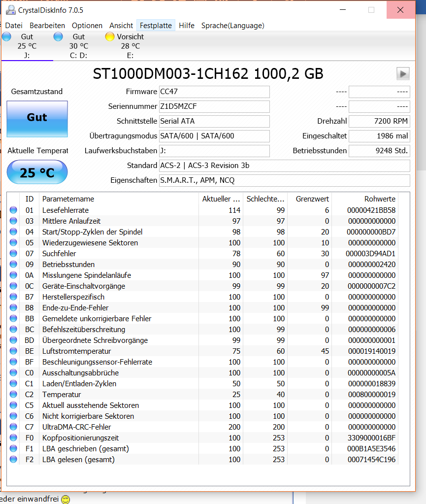426x504 pixels.
Task: Select the Suchfehler raw value 000003D94AD1
Action: tap(371, 254)
